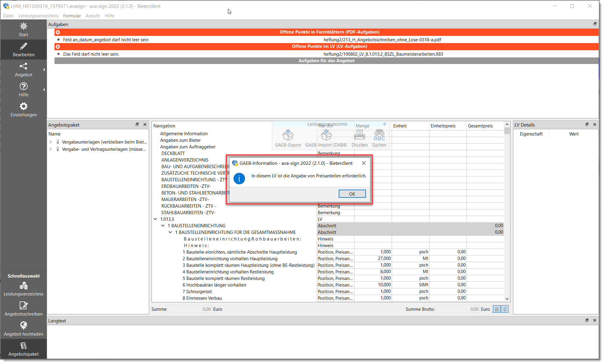Viewport: 604px width, 364px height.
Task: Select Angaben zum Auftraggeber in Navigation
Action: click(x=188, y=147)
